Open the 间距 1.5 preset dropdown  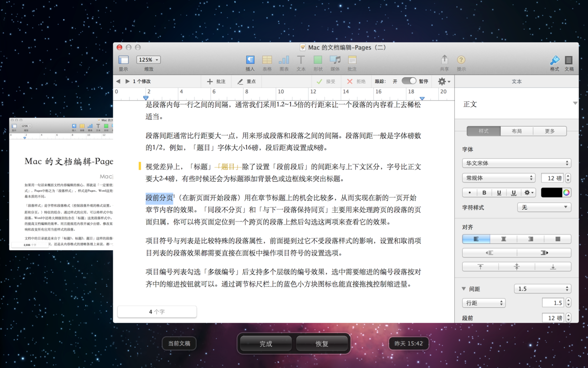click(542, 289)
